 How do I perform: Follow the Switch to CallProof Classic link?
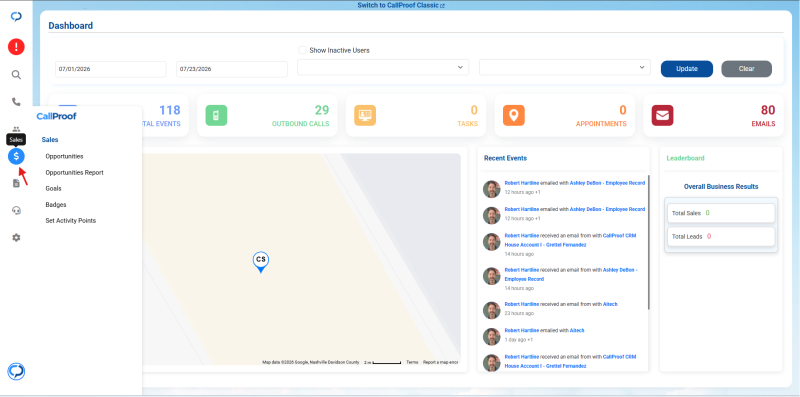(x=401, y=6)
